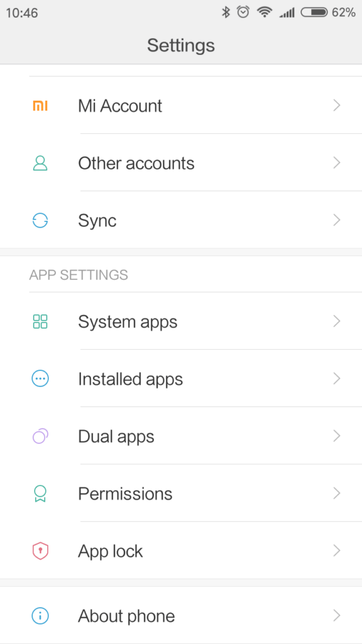Tap the orange Mi logo icon
Screen dimensions: 362x644
pyautogui.click(x=40, y=106)
